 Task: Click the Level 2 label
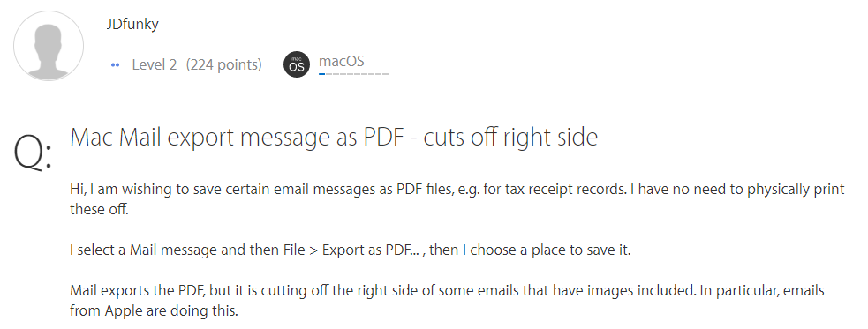click(x=154, y=64)
